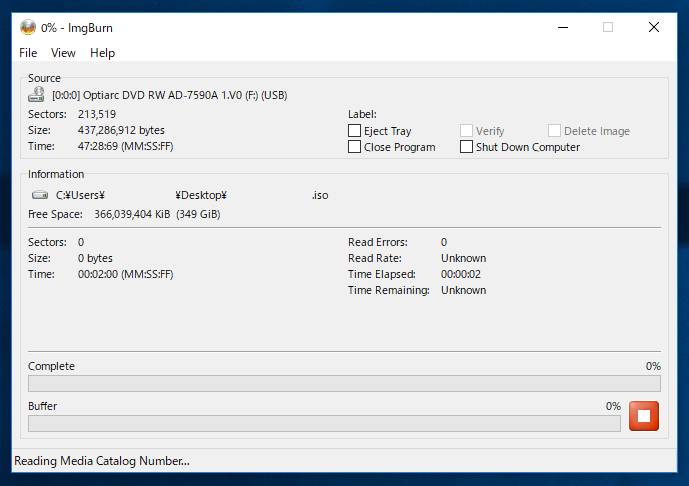Minimize the ImgBurn window
Screen dimensions: 689x486
[x=561, y=27]
